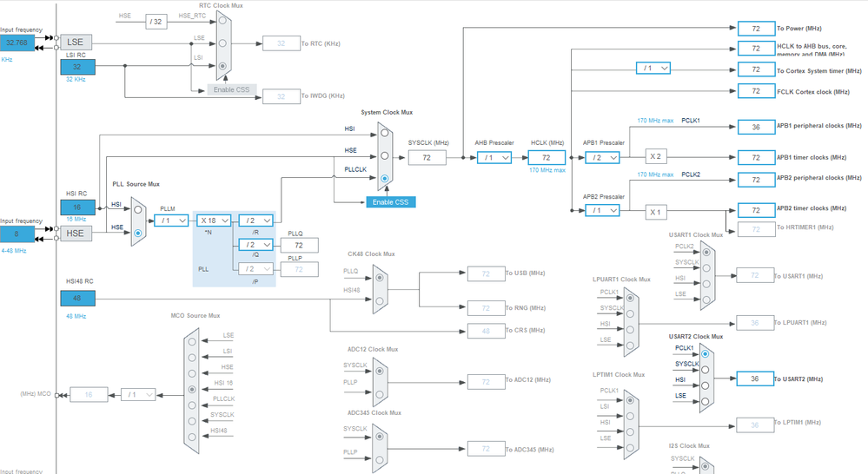Image resolution: width=868 pixels, height=474 pixels.
Task: Open the PLLM /1 divider dropdown
Action: point(171,221)
